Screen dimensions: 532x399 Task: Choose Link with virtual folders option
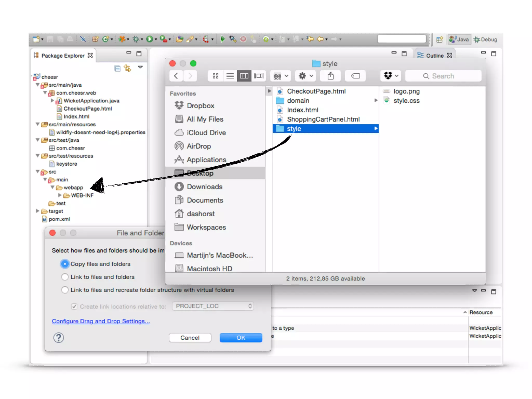point(65,290)
